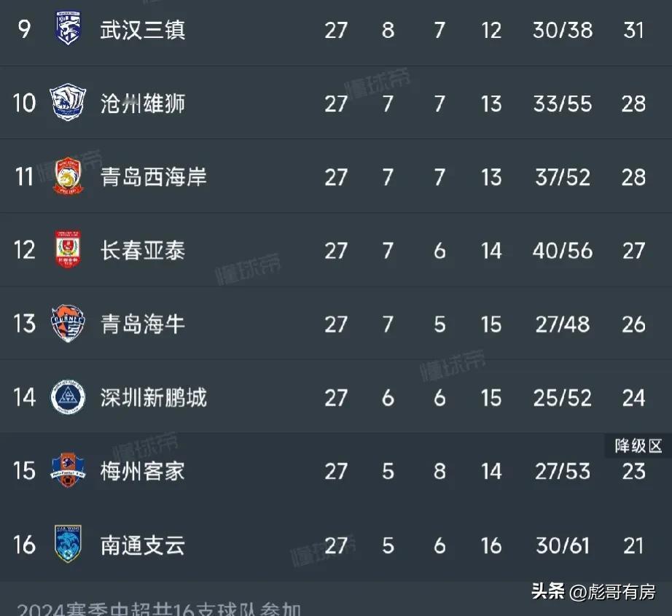Click the 武汉三镇 team crest
This screenshot has height=616, width=672.
68,28
